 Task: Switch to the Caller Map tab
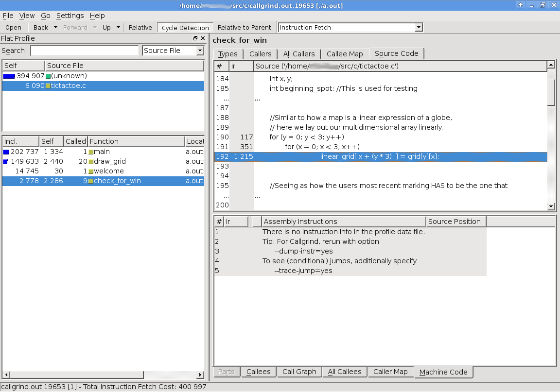coord(390,372)
